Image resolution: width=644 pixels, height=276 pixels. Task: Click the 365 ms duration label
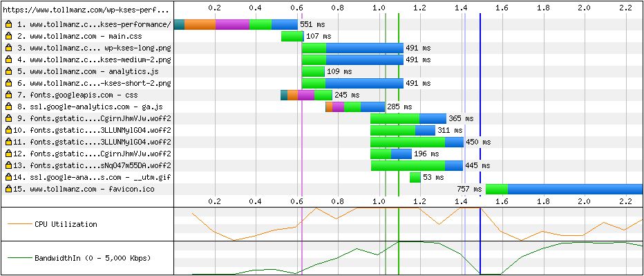click(461, 119)
